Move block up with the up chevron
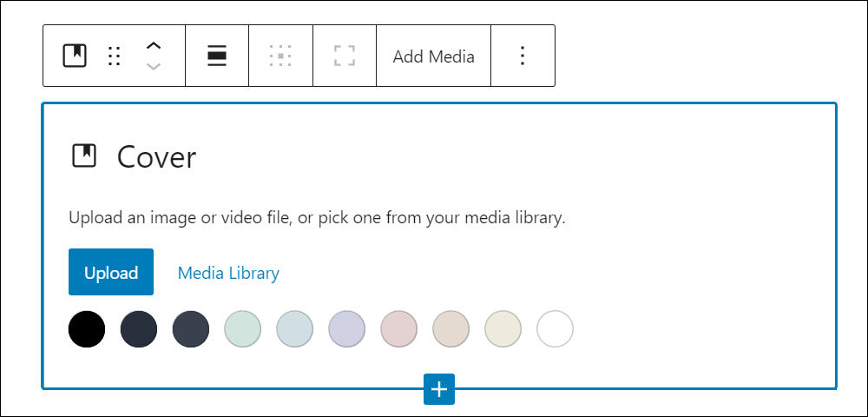The width and height of the screenshot is (868, 417). (x=154, y=46)
